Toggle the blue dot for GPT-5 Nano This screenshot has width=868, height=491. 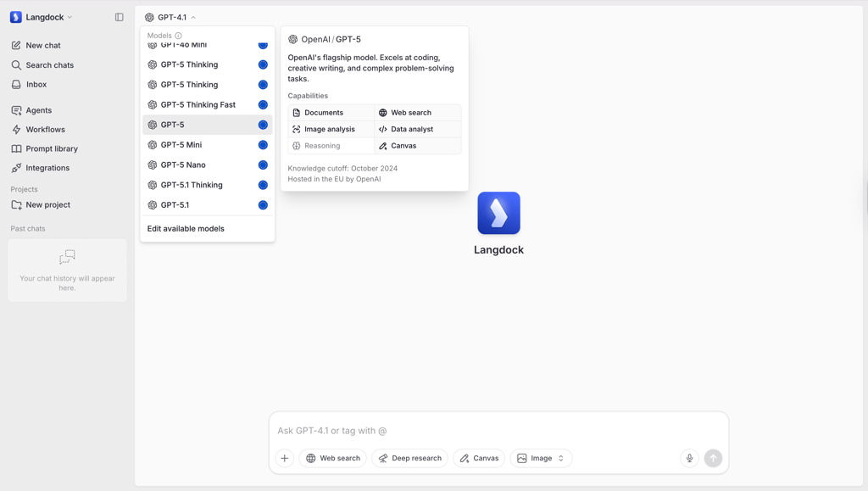(x=263, y=165)
